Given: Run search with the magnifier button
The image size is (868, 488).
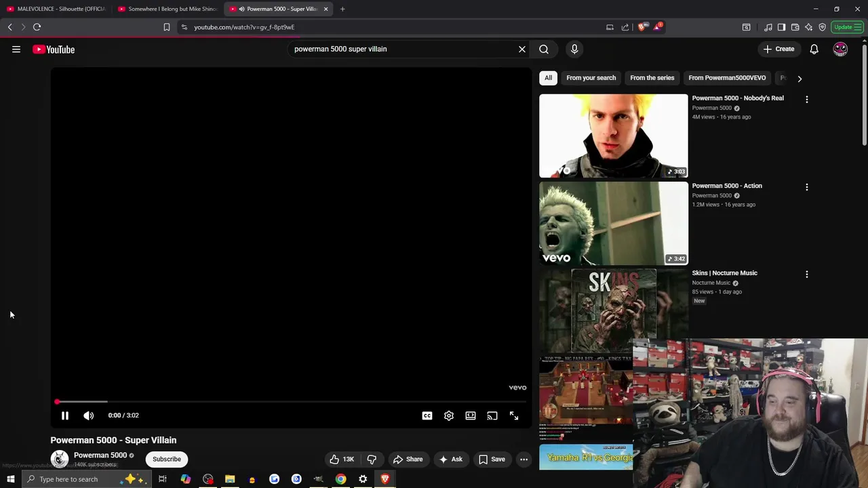Looking at the screenshot, I should (x=544, y=49).
